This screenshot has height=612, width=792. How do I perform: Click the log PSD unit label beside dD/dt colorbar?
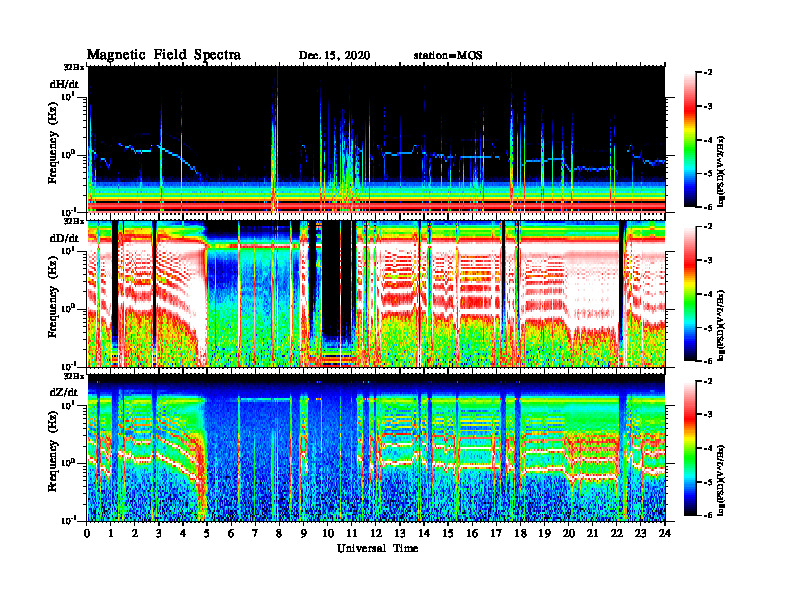(721, 326)
